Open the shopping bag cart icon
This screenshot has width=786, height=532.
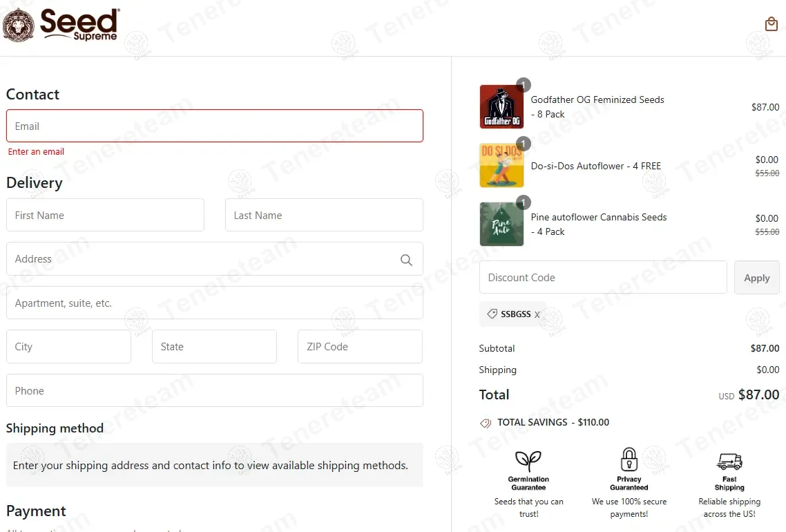771,25
